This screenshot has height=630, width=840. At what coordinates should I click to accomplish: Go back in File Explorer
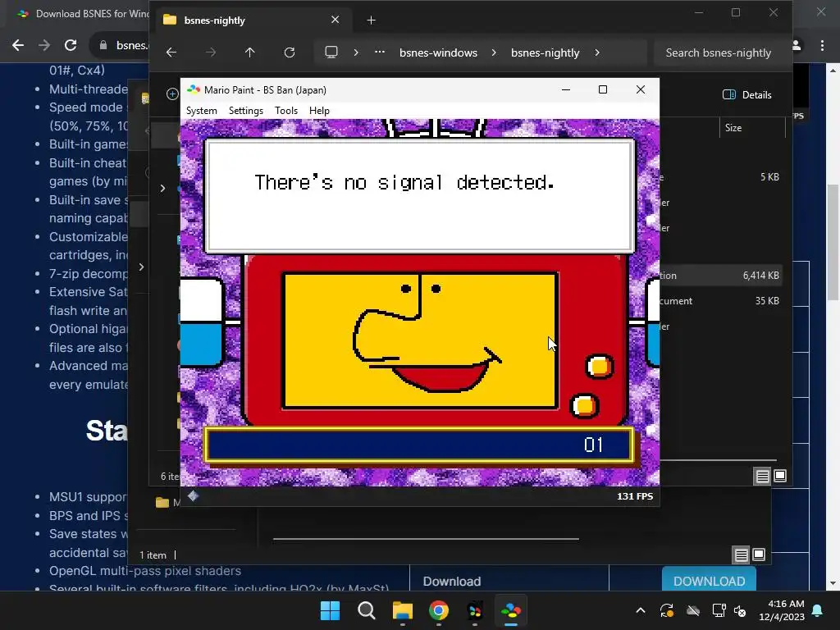[x=171, y=52]
